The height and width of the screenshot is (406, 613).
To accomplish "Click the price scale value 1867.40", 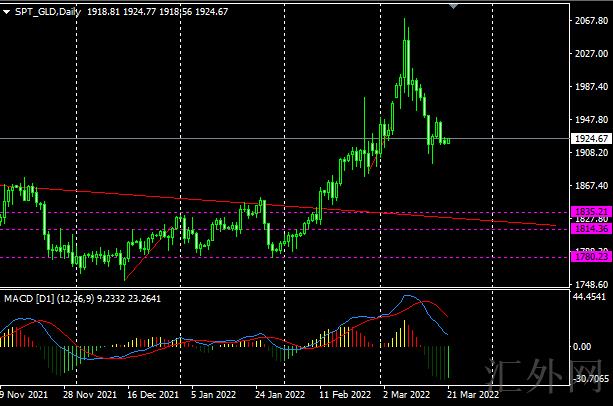I will click(x=591, y=185).
